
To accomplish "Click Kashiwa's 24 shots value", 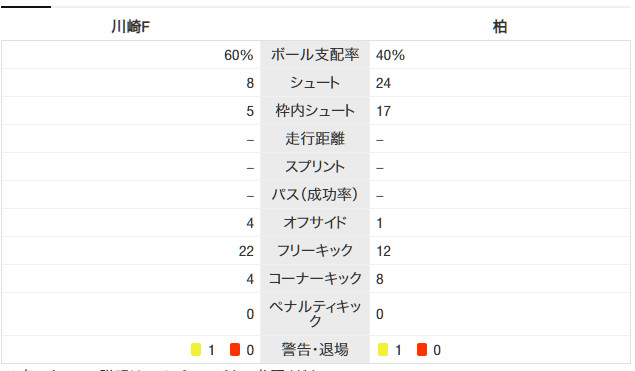I will pos(383,83).
